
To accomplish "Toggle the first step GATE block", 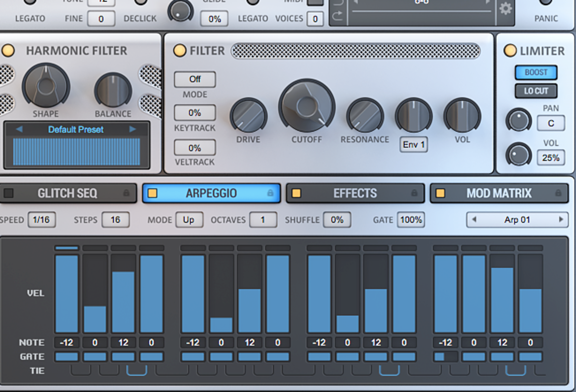I will 66,357.
